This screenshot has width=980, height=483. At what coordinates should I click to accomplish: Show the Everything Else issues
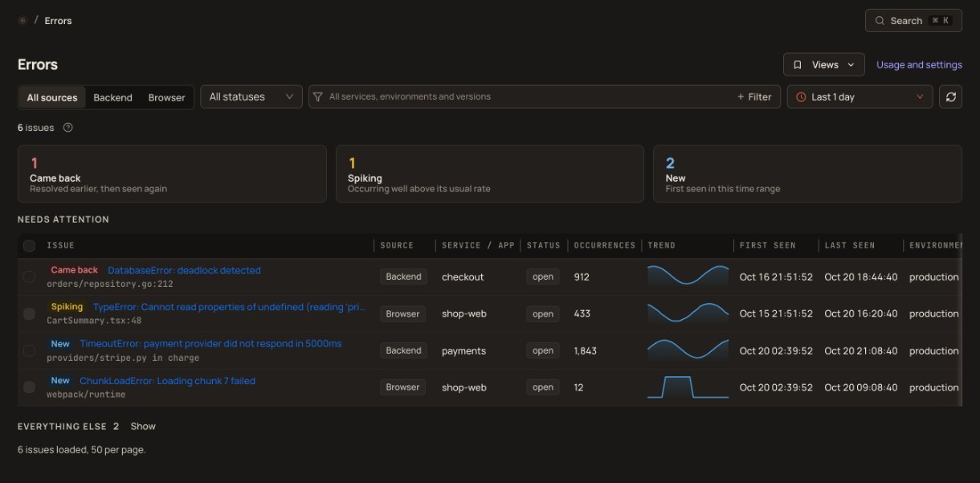point(143,426)
